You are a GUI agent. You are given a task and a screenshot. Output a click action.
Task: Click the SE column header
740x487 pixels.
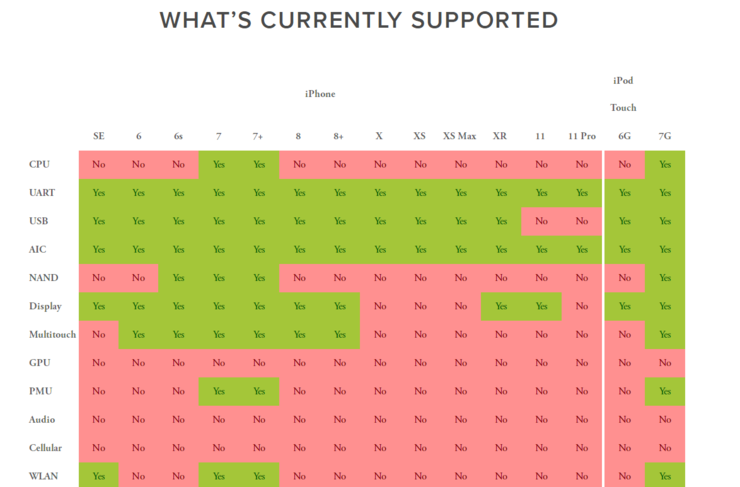[99, 136]
